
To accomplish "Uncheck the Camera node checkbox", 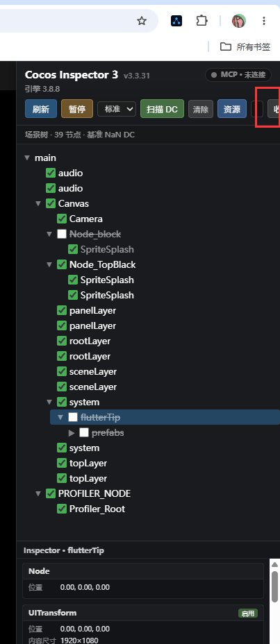I will pos(62,219).
